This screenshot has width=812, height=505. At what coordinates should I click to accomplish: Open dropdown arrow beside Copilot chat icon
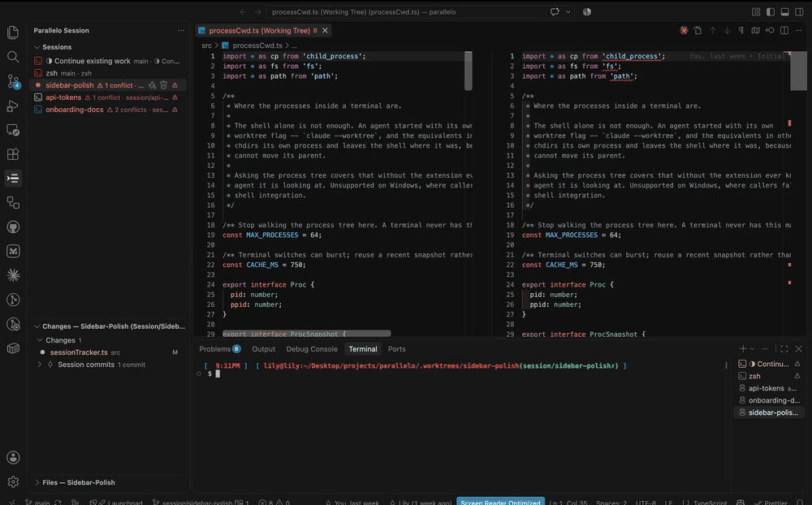point(568,12)
